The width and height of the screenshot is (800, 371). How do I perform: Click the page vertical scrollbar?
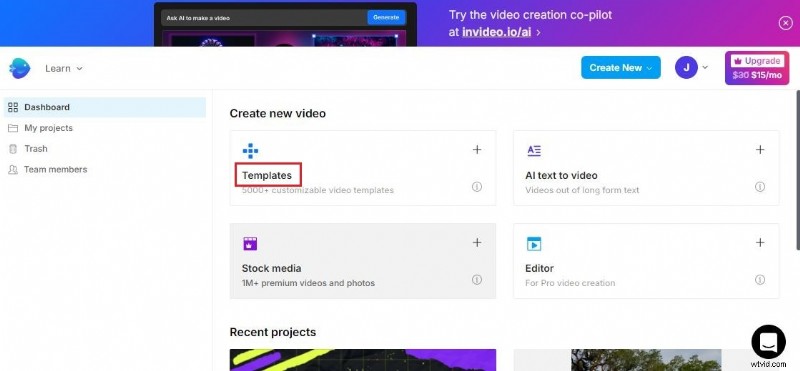(797, 171)
